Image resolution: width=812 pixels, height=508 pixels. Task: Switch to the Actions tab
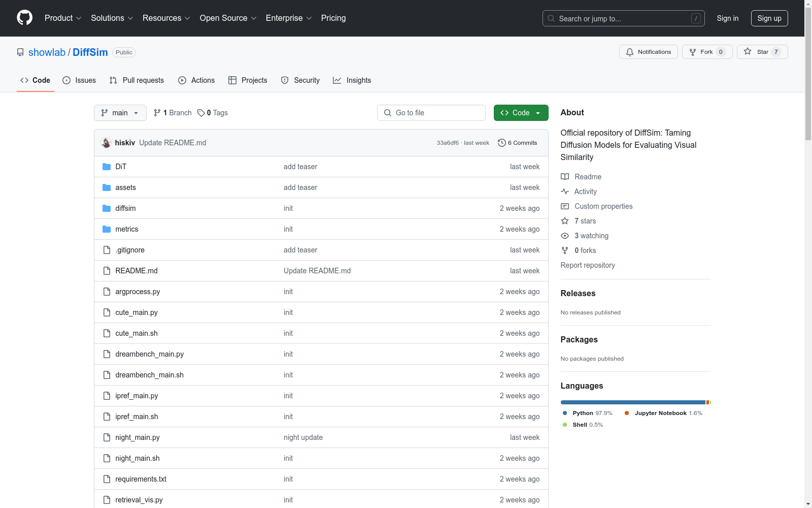(x=196, y=80)
